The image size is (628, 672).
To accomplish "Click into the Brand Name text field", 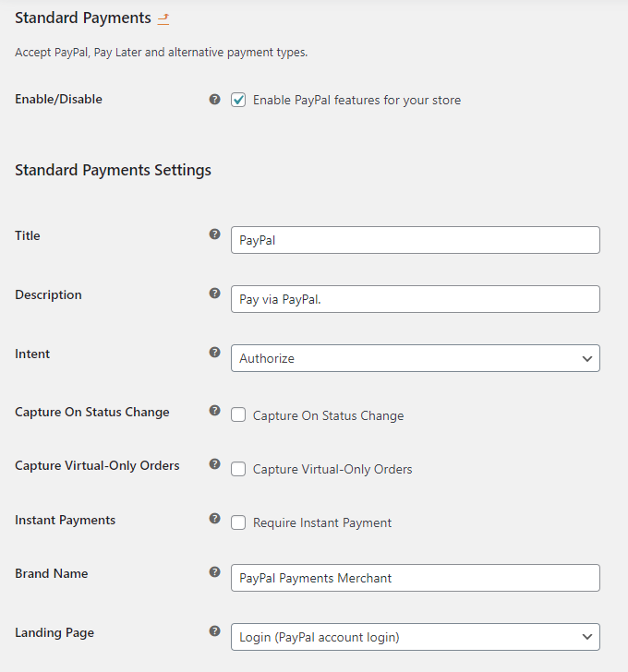I will coord(415,578).
